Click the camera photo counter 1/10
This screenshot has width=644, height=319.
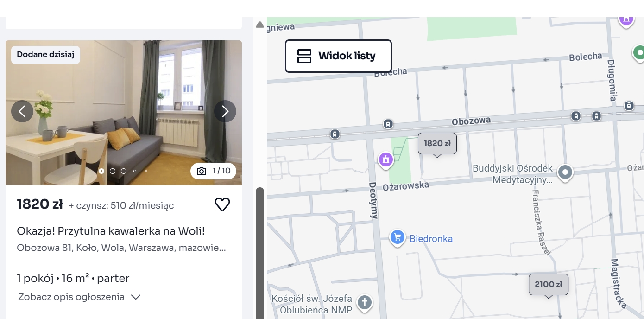pos(213,171)
